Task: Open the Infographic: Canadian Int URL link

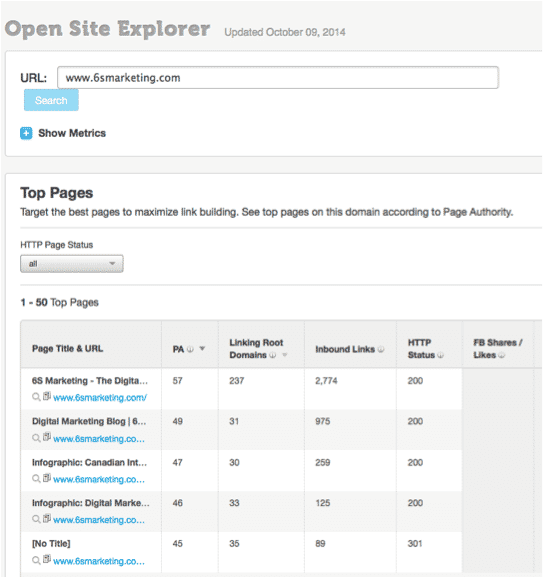Action: pos(99,479)
